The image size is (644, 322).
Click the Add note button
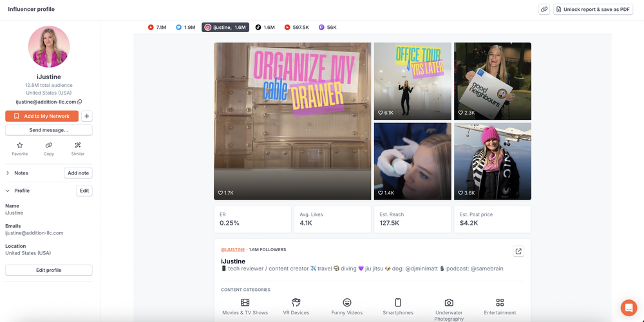pyautogui.click(x=78, y=173)
